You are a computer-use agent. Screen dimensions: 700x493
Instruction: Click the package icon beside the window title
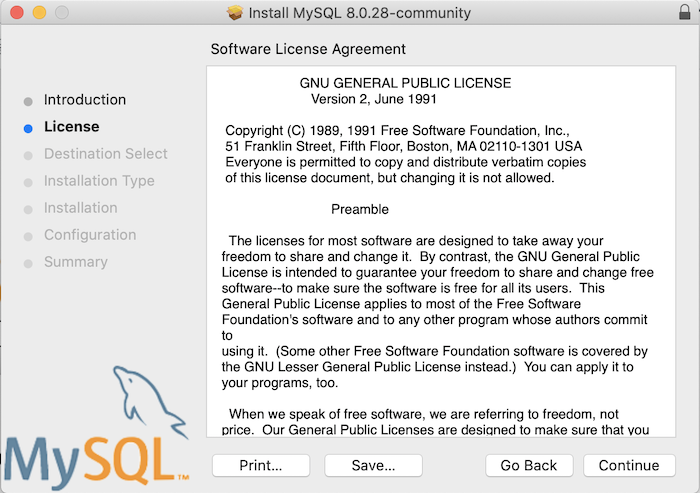coord(235,13)
